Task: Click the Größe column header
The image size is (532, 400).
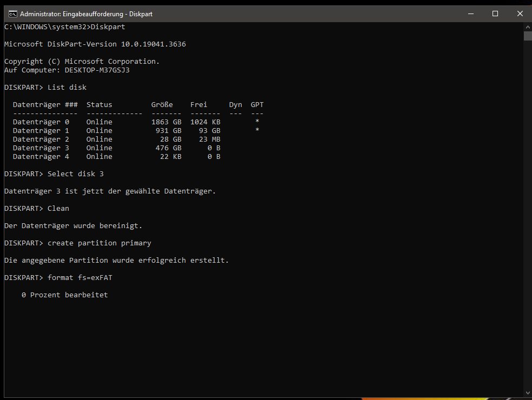Action: coord(162,104)
